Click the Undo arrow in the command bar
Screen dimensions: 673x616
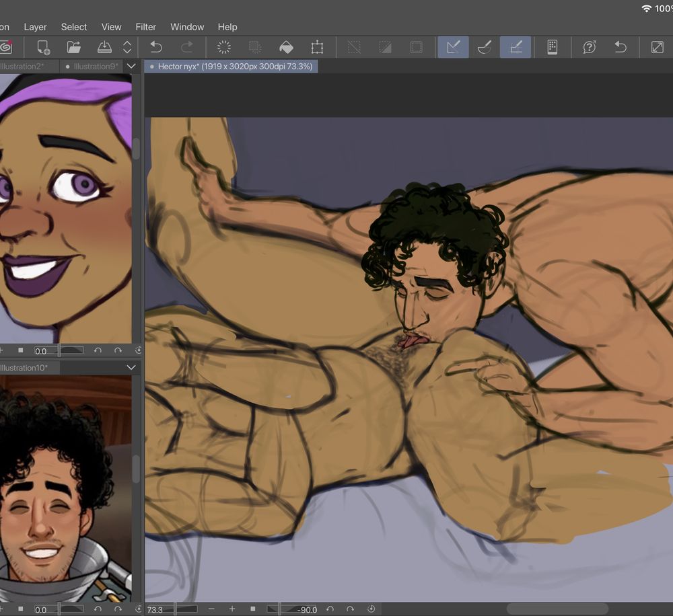point(156,47)
